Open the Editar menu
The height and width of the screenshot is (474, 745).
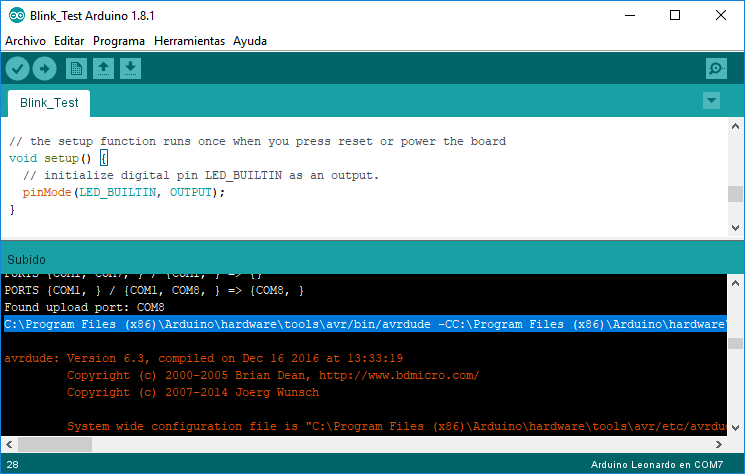point(69,41)
